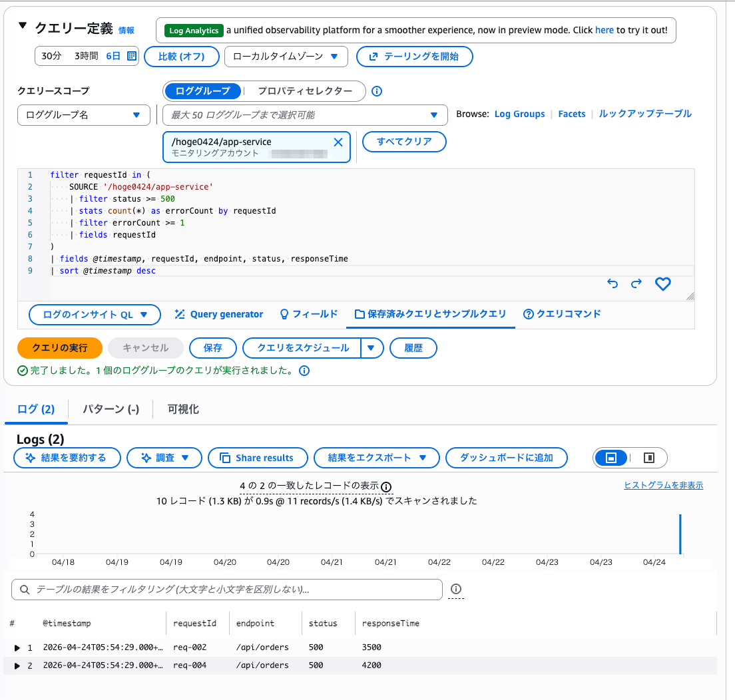The width and height of the screenshot is (735, 700).
Task: Enable the 比較 comparison toggle
Action: [181, 57]
